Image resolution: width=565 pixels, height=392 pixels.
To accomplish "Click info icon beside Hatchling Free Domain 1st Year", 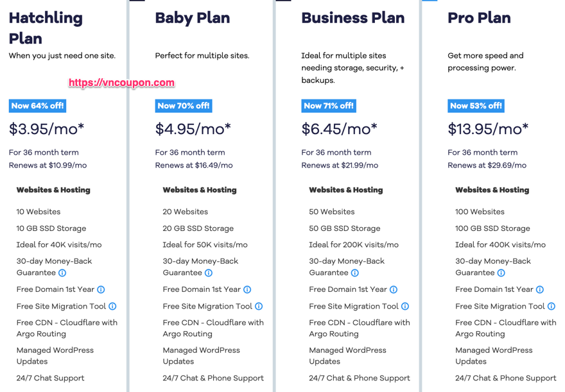I will [x=101, y=289].
